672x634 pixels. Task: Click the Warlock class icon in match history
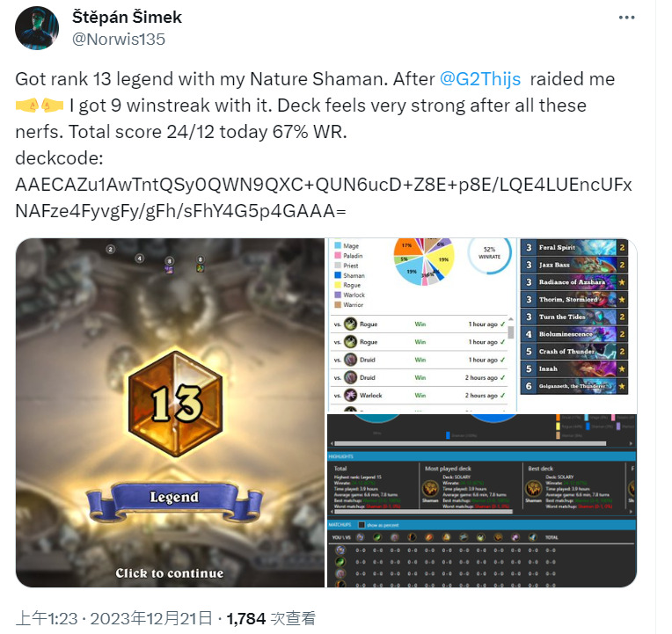coord(351,395)
